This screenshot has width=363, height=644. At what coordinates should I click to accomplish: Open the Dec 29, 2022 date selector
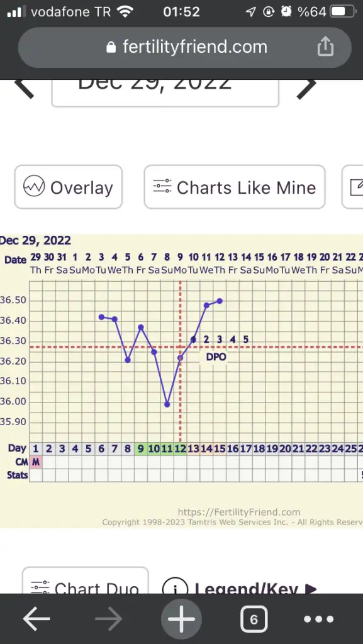(x=165, y=92)
